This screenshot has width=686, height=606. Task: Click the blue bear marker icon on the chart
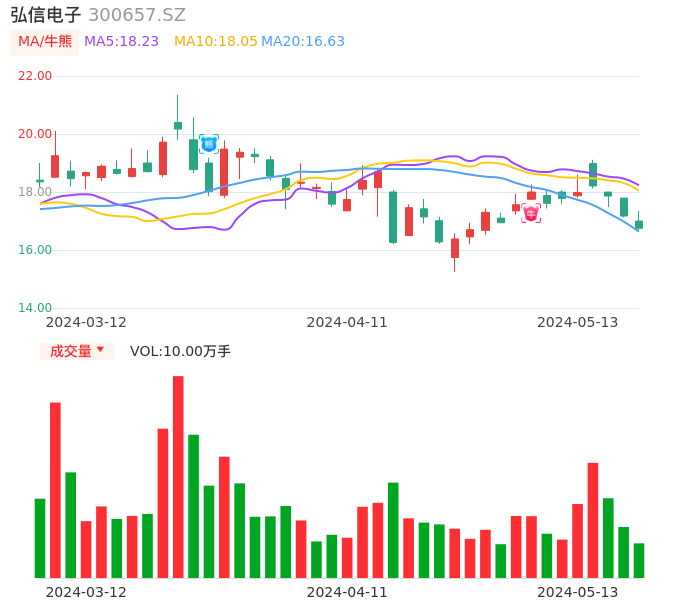coord(208,144)
